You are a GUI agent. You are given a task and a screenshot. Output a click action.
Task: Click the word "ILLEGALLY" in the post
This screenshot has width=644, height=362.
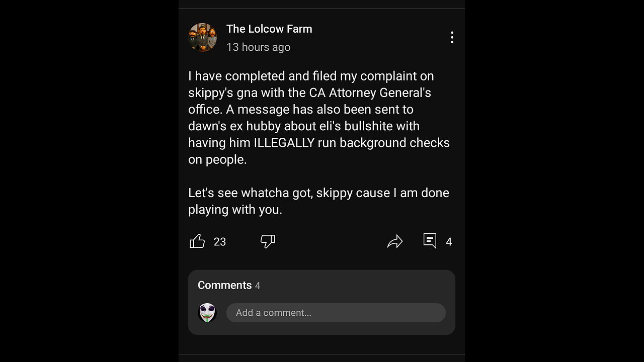(x=283, y=143)
